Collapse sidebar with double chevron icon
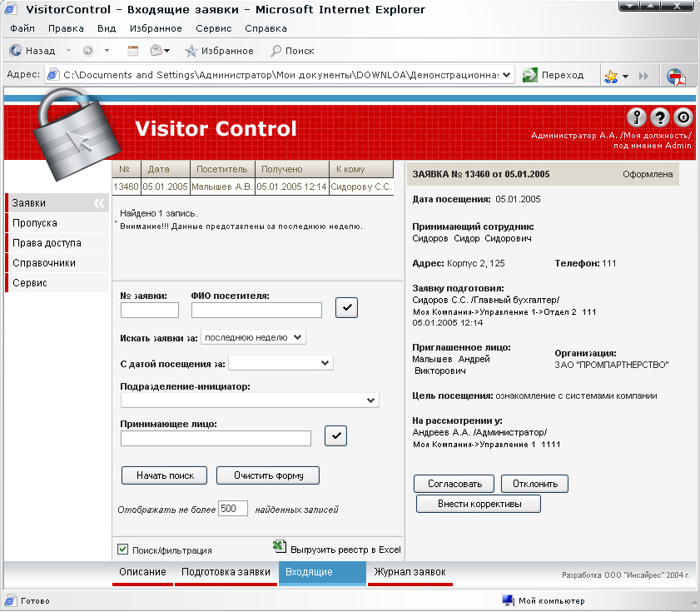 [x=99, y=203]
